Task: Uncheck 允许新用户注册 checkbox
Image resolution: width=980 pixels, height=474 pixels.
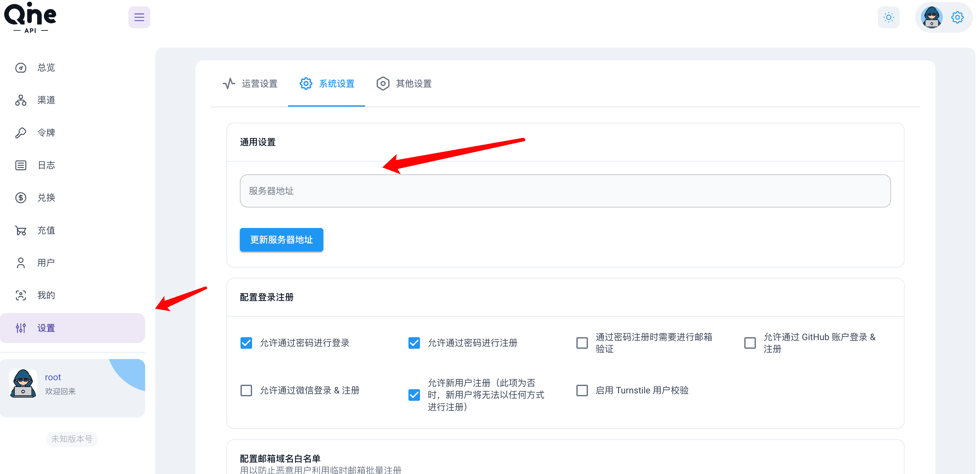Action: coord(414,395)
